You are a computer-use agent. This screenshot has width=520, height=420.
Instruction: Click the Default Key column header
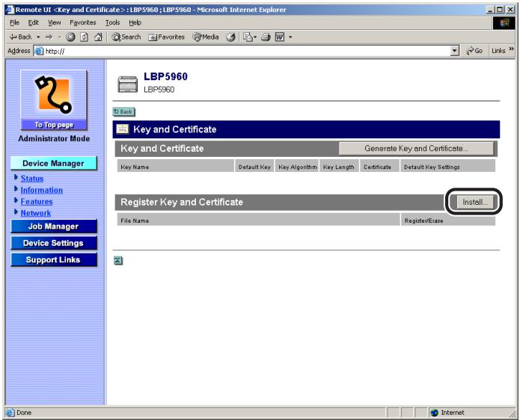pyautogui.click(x=254, y=167)
